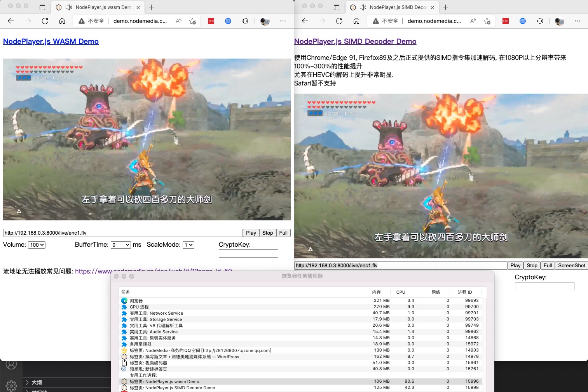The height and width of the screenshot is (392, 588).
Task: Select the GPU 进程 puzzle icon row
Action: point(124,307)
